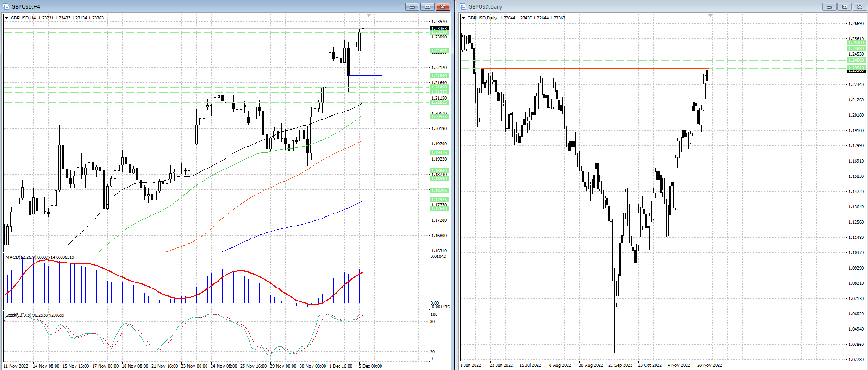This screenshot has height=370, width=868.
Task: Close the GBPUSD,H4 chart window
Action: (443, 6)
